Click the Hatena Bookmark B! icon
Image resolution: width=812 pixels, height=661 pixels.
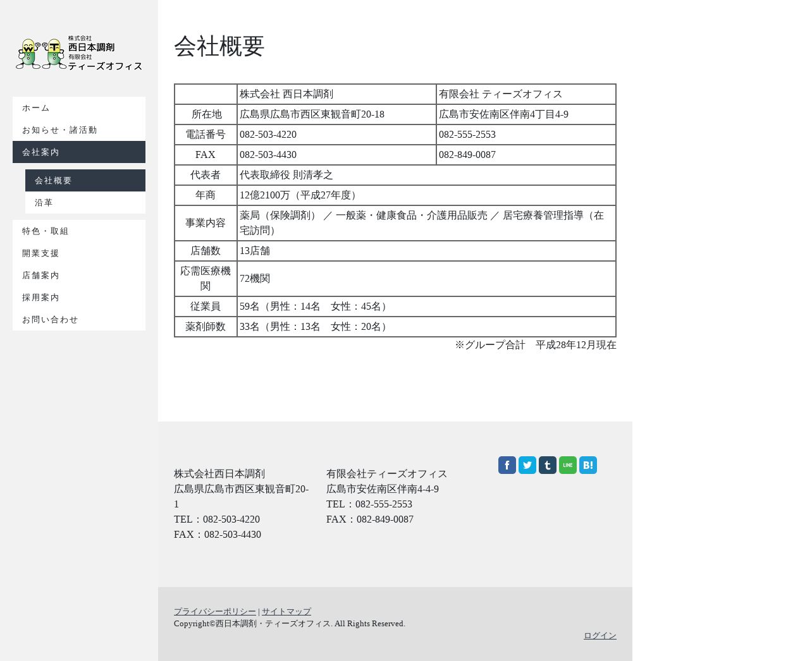[x=588, y=465]
